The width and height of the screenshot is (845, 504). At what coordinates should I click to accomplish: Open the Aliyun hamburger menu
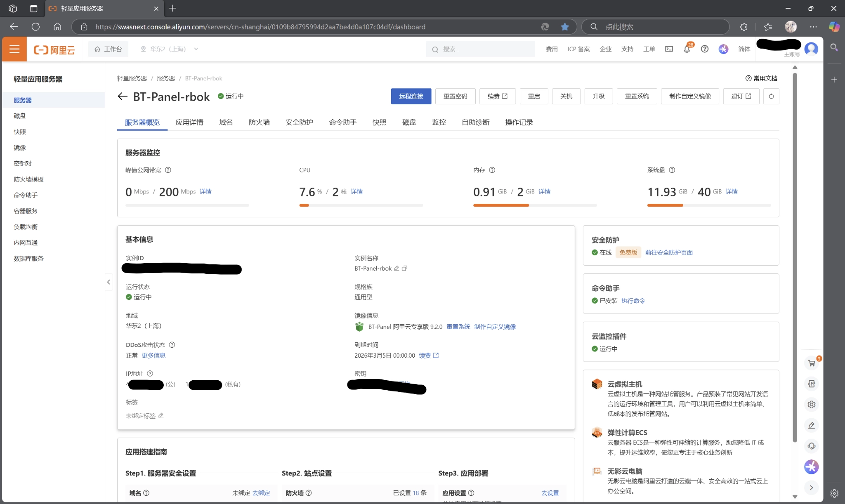click(14, 49)
